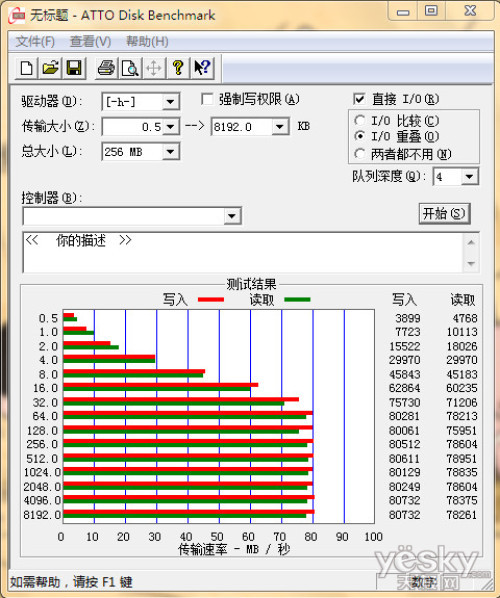The image size is (500, 598).
Task: Expand the 驱动器 drive dropdown
Action: pyautogui.click(x=170, y=102)
